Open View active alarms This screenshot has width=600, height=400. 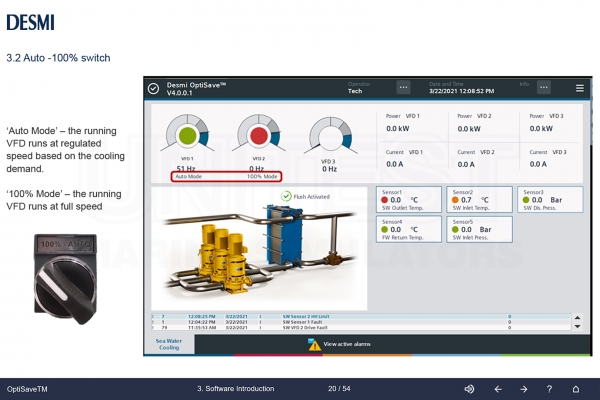point(347,344)
